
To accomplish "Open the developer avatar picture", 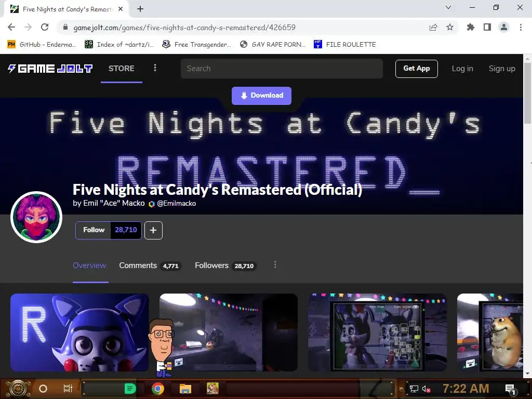I will tap(36, 217).
